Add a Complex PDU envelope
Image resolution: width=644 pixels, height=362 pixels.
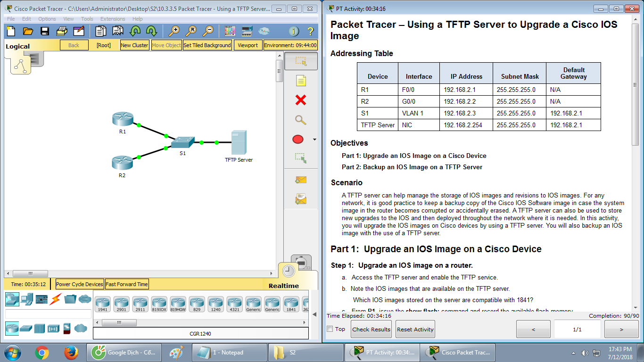pyautogui.click(x=301, y=199)
